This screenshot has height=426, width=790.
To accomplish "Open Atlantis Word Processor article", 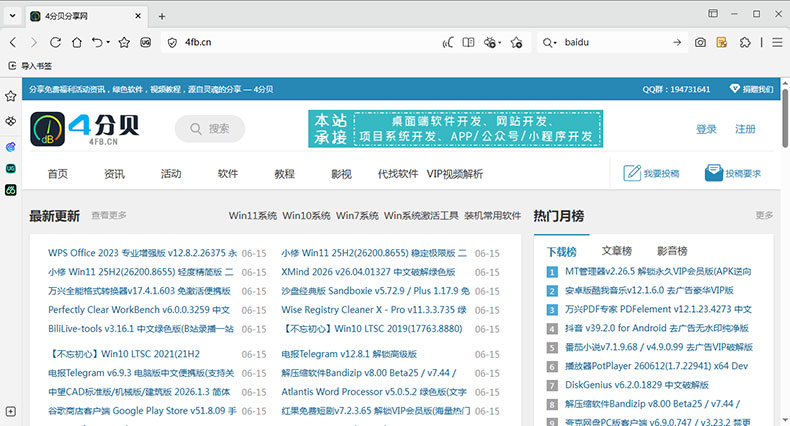I will point(374,392).
